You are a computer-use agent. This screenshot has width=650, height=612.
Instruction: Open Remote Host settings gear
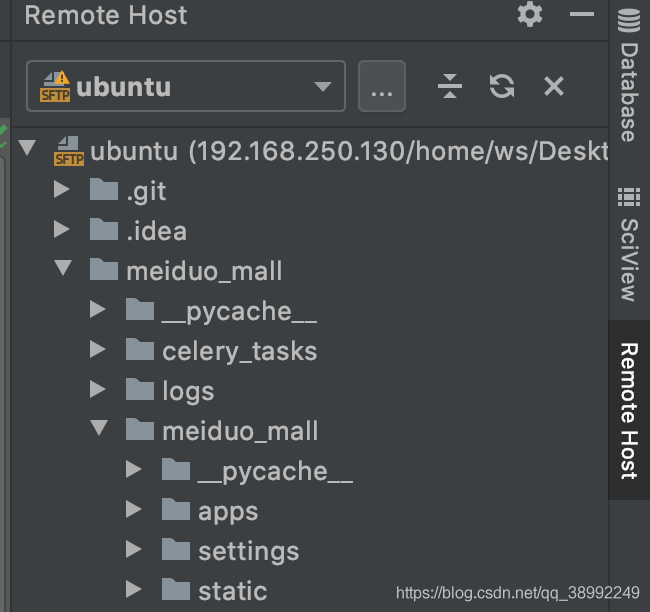pyautogui.click(x=530, y=15)
